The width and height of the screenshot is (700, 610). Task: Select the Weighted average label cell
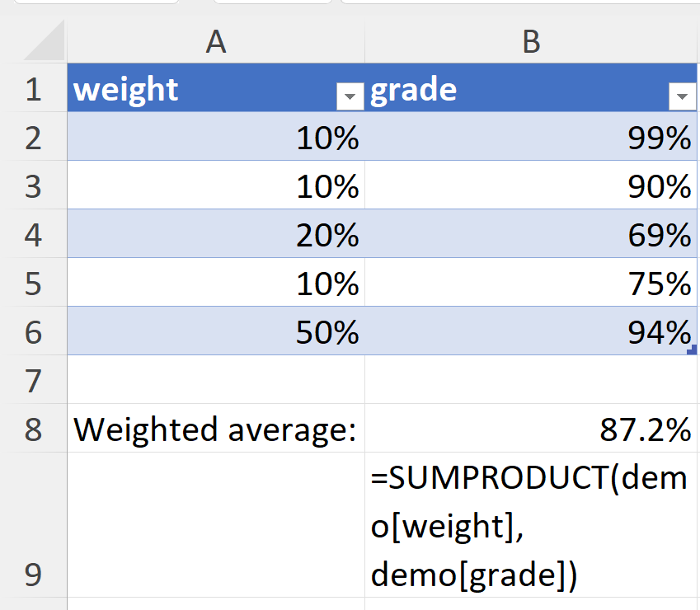[x=216, y=429]
